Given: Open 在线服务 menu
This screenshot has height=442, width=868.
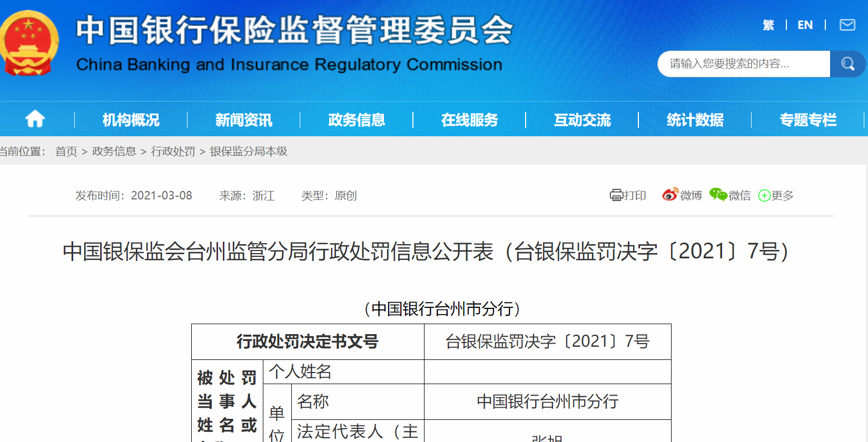Looking at the screenshot, I should [x=469, y=120].
